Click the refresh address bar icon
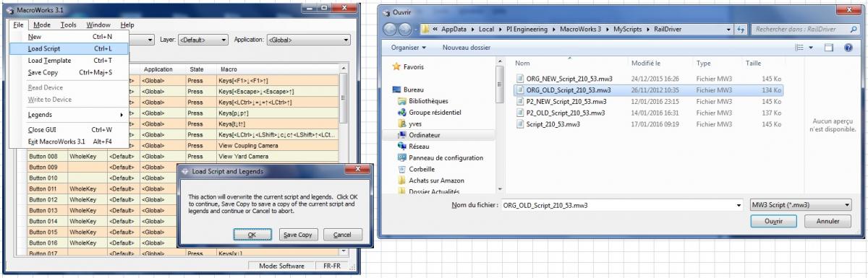 pyautogui.click(x=740, y=30)
